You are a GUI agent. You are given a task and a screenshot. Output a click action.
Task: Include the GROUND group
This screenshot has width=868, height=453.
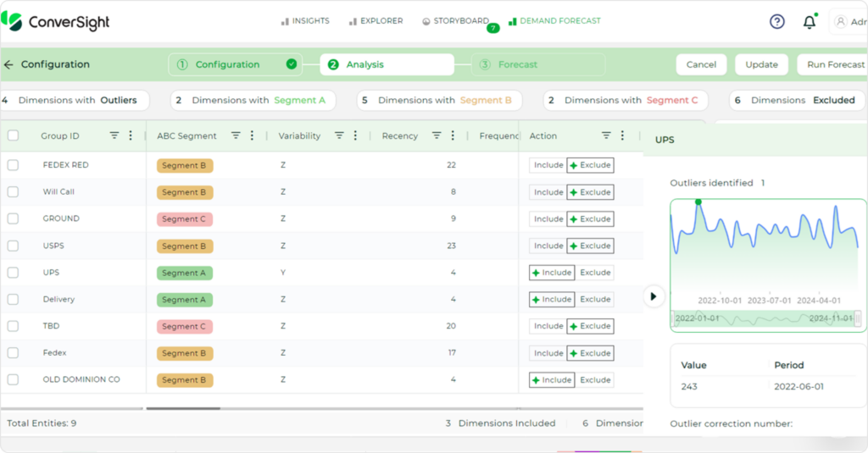(548, 219)
